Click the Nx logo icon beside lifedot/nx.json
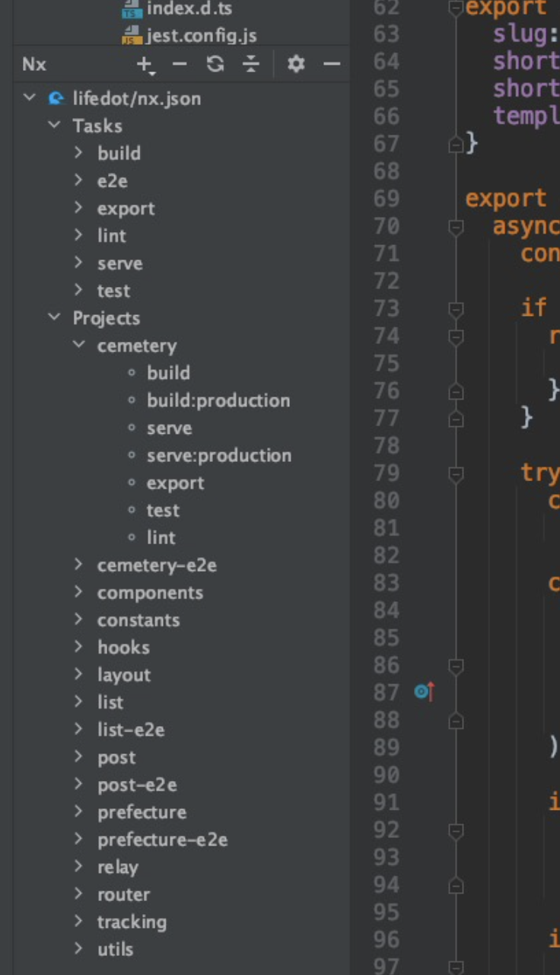The image size is (560, 975). coord(56,98)
